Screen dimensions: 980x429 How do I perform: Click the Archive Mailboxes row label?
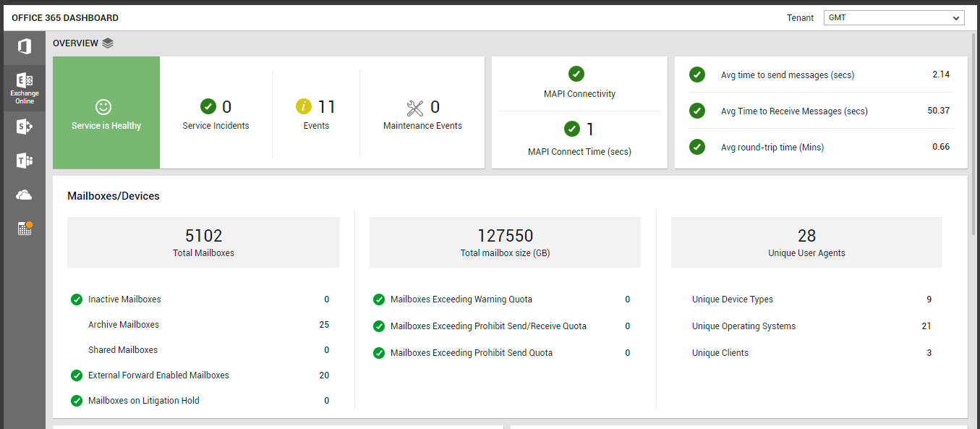click(124, 325)
